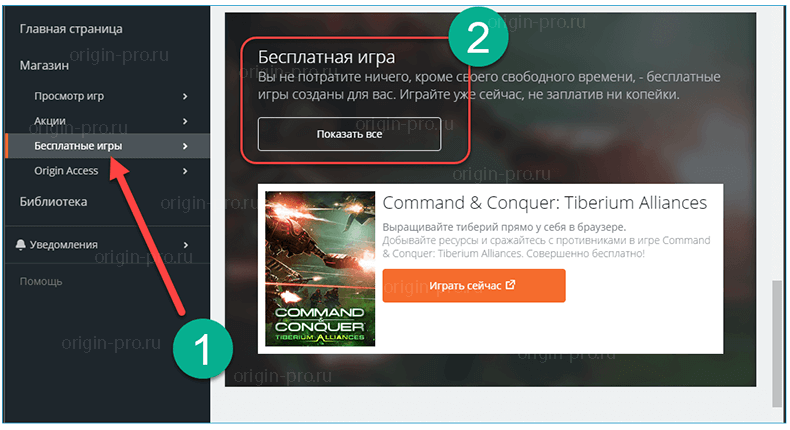Image resolution: width=790 pixels, height=430 pixels.
Task: Open the Бесплатные игры chevron arrow
Action: pos(185,146)
